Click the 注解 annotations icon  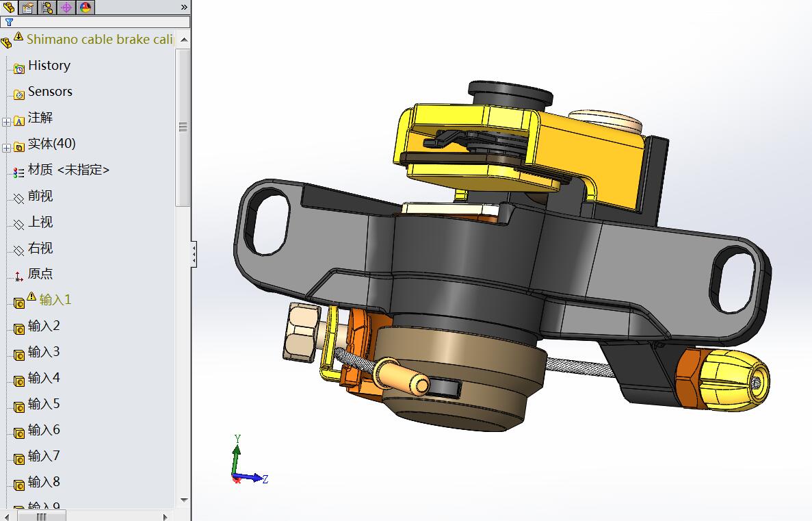18,120
